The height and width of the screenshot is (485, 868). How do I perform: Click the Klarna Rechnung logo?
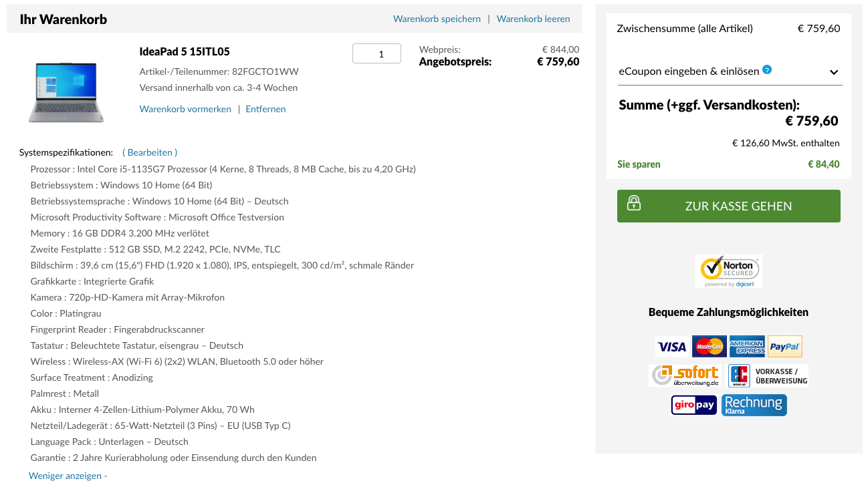point(754,405)
